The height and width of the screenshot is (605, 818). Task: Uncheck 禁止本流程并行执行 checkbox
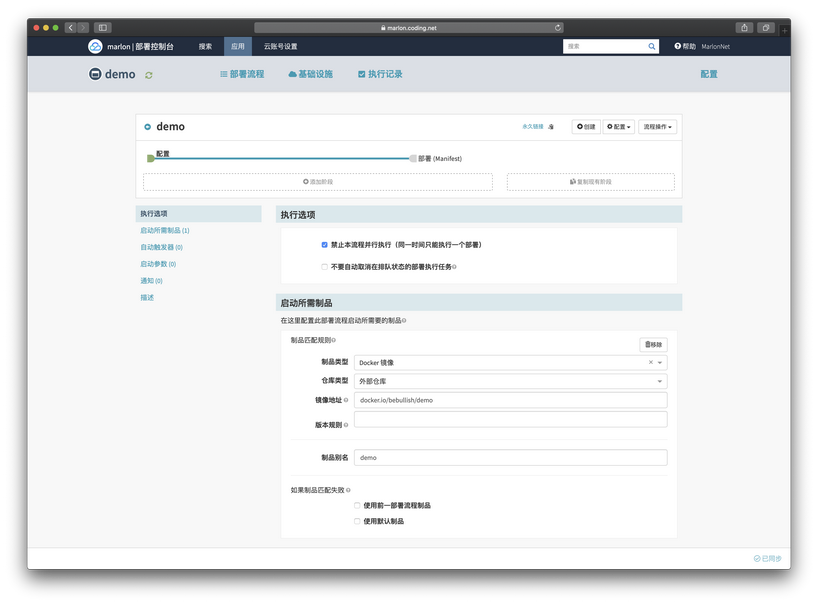tap(324, 245)
